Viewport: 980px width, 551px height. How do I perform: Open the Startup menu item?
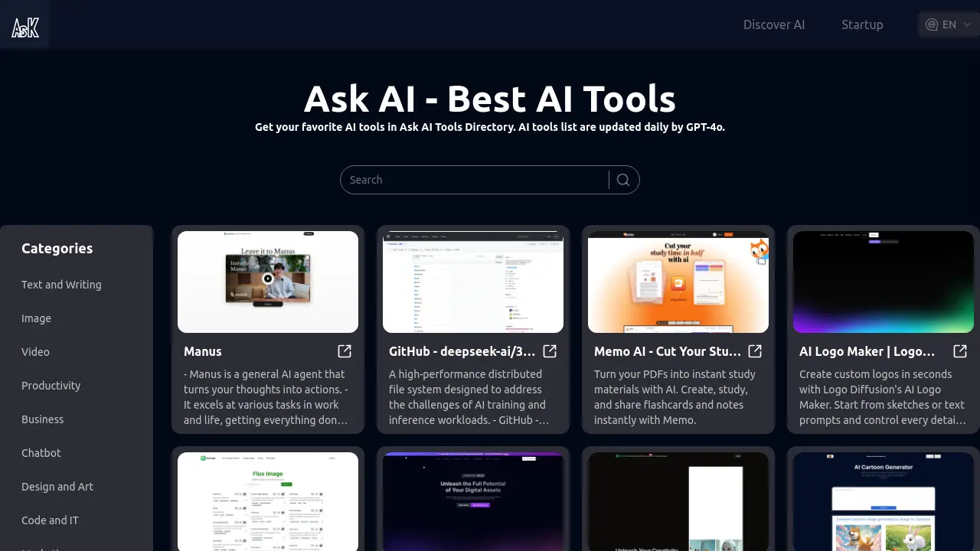(862, 24)
